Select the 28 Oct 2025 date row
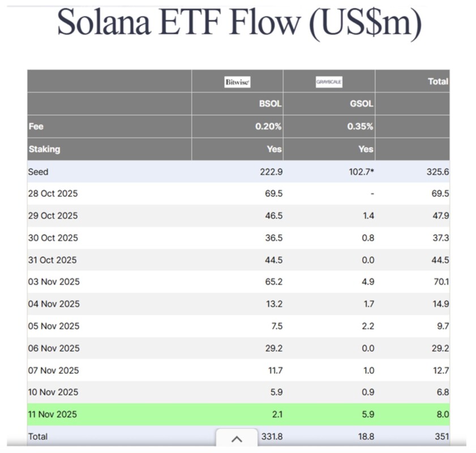The image size is (476, 453). [53, 194]
